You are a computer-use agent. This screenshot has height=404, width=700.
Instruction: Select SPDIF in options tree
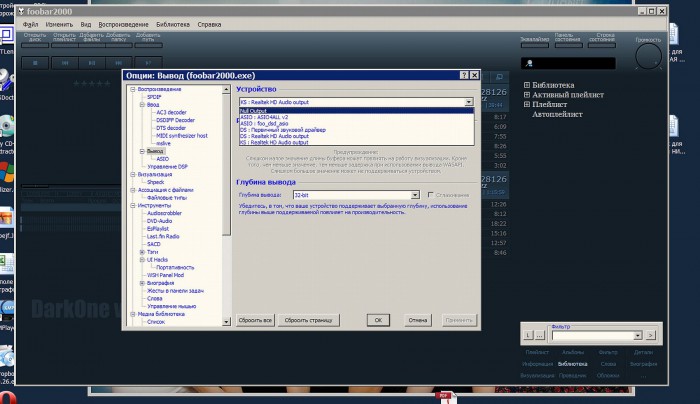tap(154, 97)
